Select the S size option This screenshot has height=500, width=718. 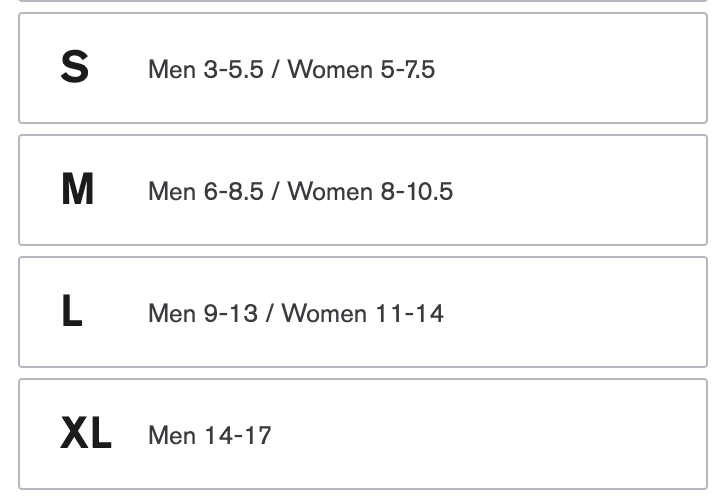point(362,68)
